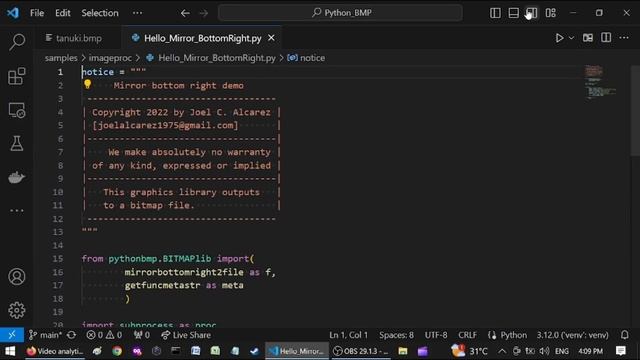Open the Accounts menu
This screenshot has height=360, width=640.
coord(17,277)
